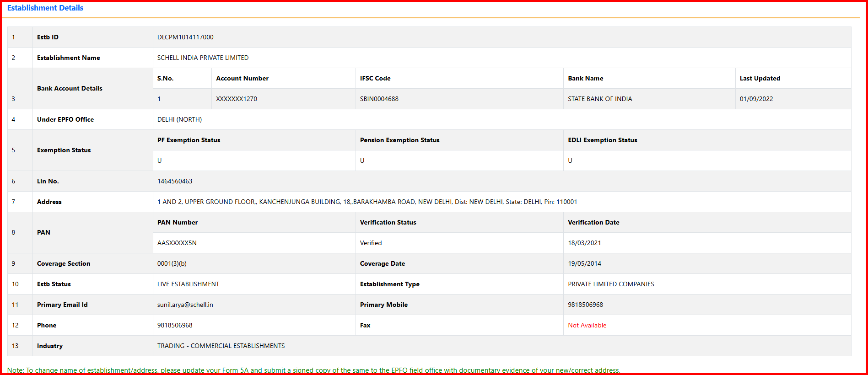
Task: Click the Establishment Details heading
Action: click(45, 8)
